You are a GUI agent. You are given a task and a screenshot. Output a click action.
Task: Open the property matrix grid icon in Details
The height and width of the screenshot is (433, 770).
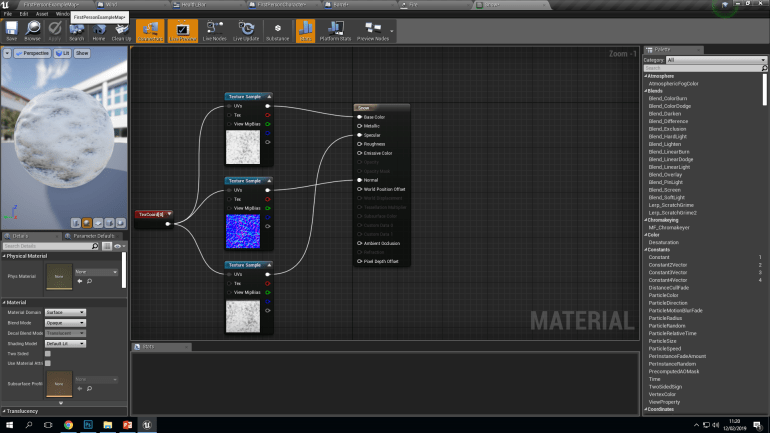pyautogui.click(x=107, y=246)
